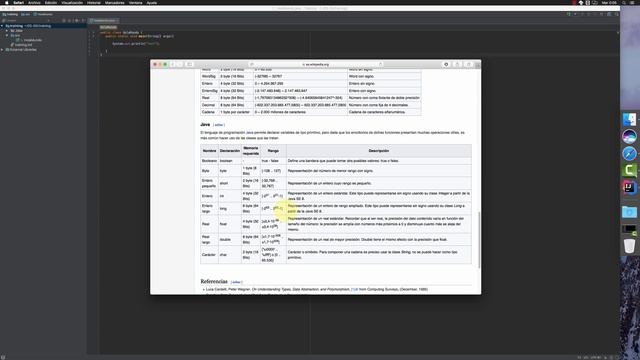The height and width of the screenshot is (360, 640).
Task: Go forward in Safari with the forward arrow
Action: pos(179,64)
